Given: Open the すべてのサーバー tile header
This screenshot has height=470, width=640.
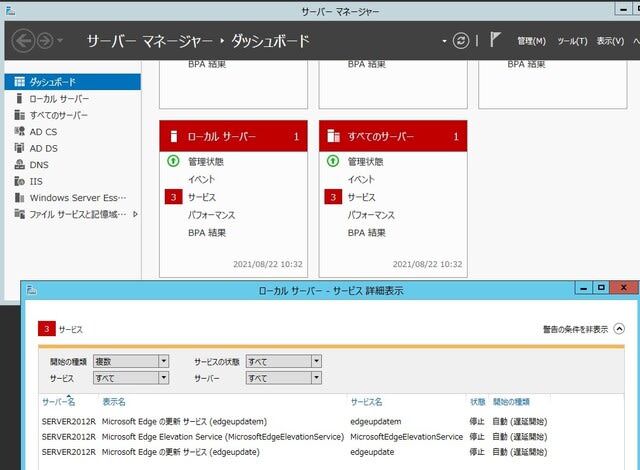Looking at the screenshot, I should (393, 136).
